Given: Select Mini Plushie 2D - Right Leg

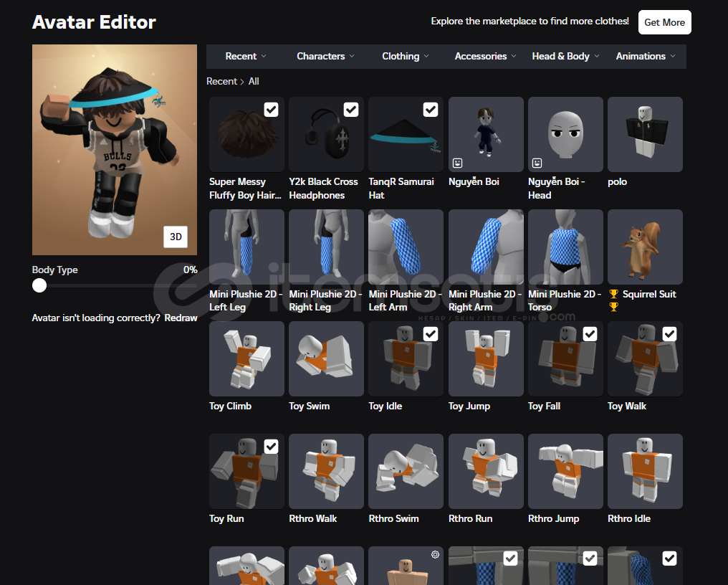Looking at the screenshot, I should [x=327, y=247].
